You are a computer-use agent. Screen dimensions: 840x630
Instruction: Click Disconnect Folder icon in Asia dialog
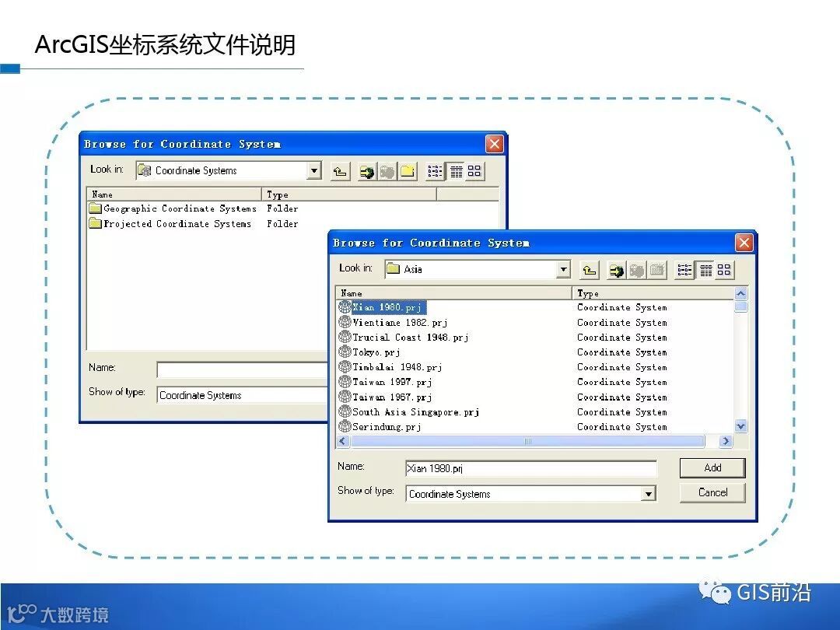click(x=636, y=270)
